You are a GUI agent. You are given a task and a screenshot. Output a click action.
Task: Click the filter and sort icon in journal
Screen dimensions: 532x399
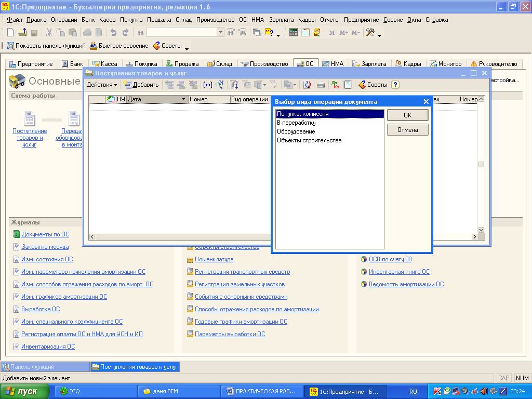234,85
